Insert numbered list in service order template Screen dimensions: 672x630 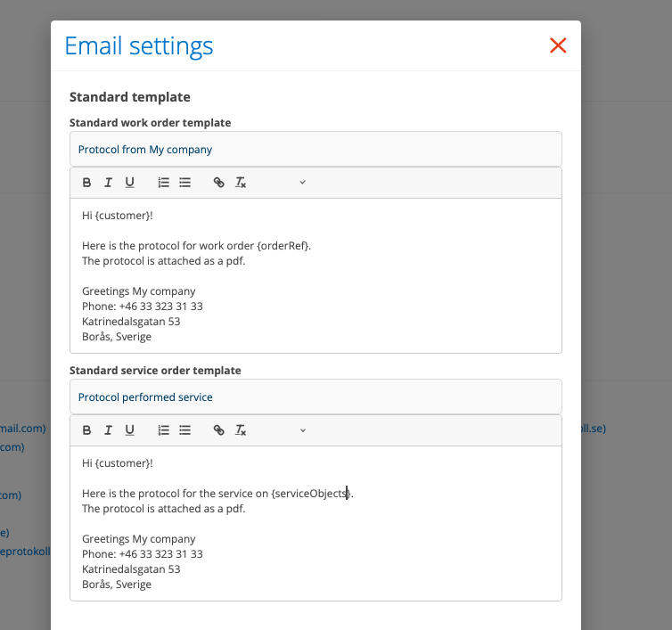[163, 430]
